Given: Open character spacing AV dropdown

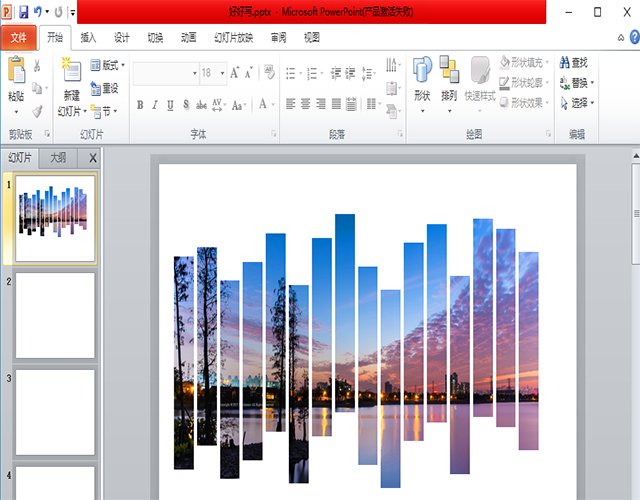Looking at the screenshot, I should [219, 105].
